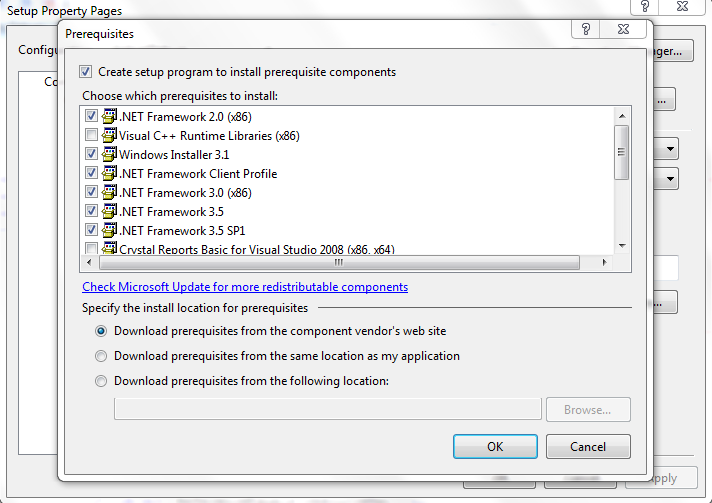Click the Visual C++ Runtime Libraries package icon
The height and width of the screenshot is (503, 712).
point(109,135)
